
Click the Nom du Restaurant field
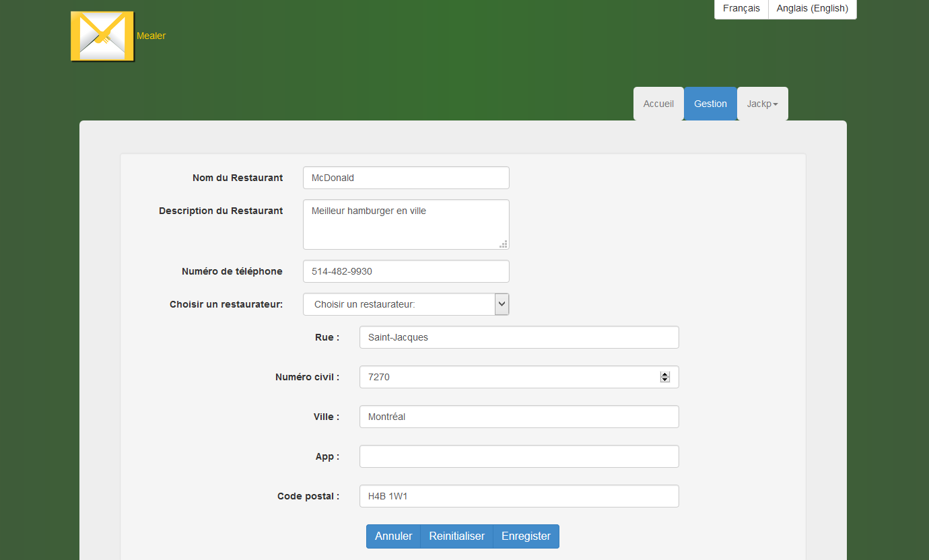coord(406,178)
